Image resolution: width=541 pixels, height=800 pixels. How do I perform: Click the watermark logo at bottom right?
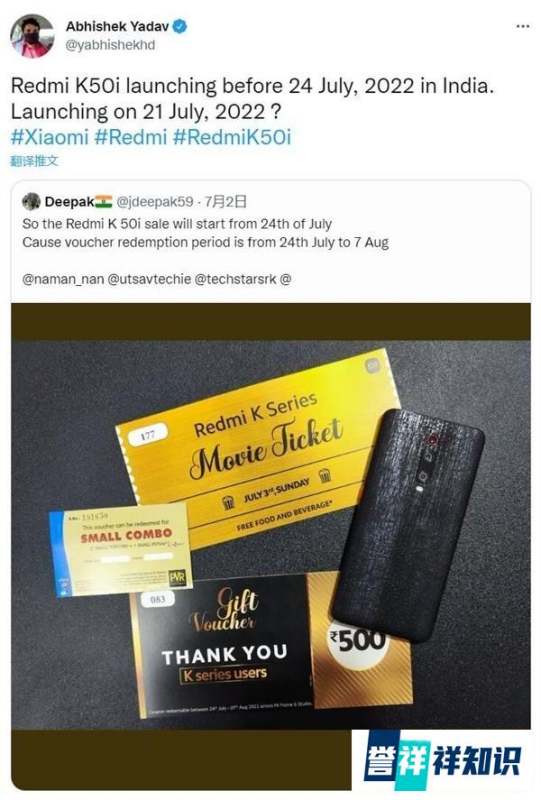[x=442, y=761]
